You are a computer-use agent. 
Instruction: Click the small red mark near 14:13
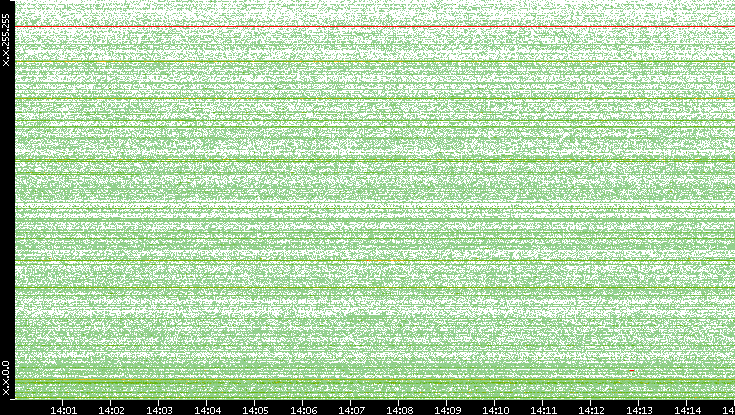click(632, 370)
